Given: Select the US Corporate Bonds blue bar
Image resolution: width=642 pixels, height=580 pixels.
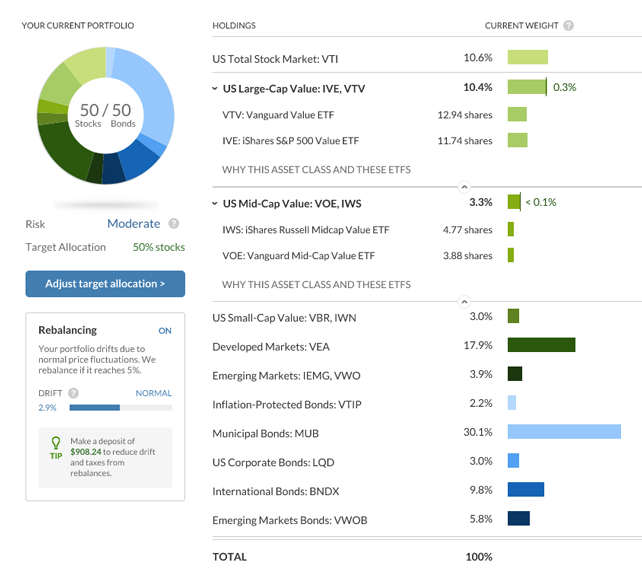Looking at the screenshot, I should [x=513, y=460].
